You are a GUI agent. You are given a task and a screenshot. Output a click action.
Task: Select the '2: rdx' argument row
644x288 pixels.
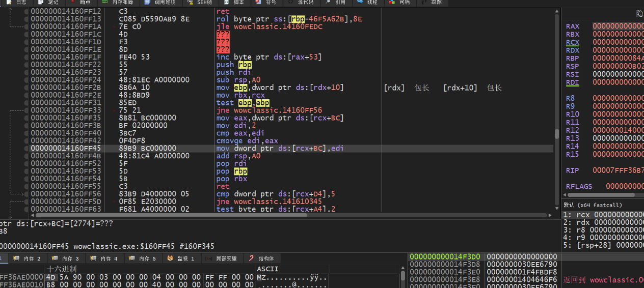pos(603,222)
